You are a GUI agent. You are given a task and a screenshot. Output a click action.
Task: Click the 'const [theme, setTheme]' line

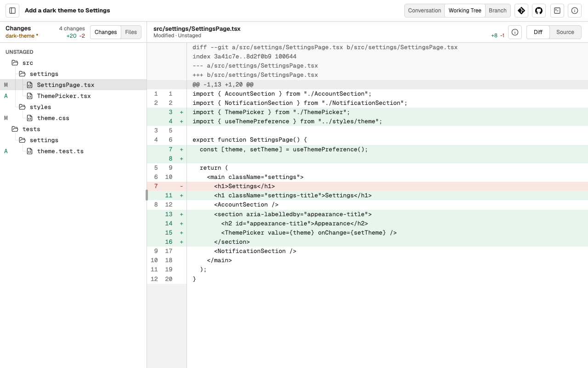pyautogui.click(x=367, y=149)
